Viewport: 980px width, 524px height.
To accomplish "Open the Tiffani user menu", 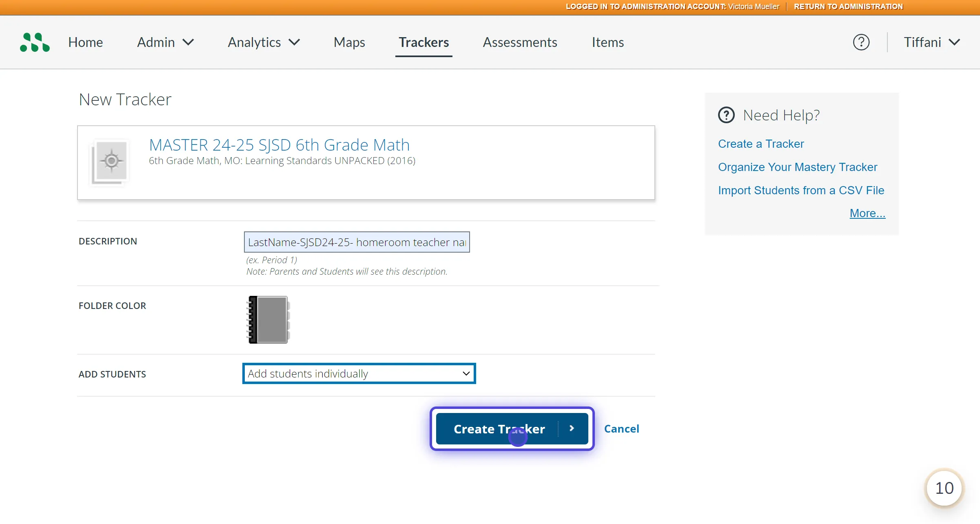I will click(x=932, y=42).
